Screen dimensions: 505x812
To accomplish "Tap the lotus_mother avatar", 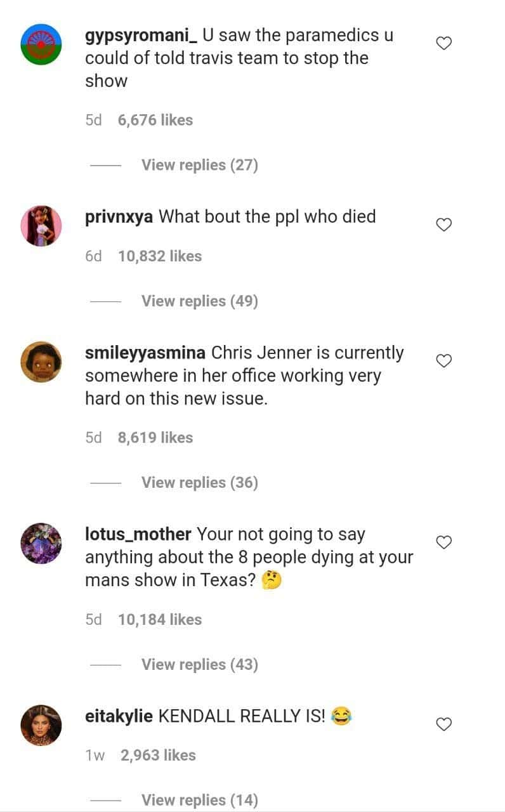I will click(x=41, y=543).
